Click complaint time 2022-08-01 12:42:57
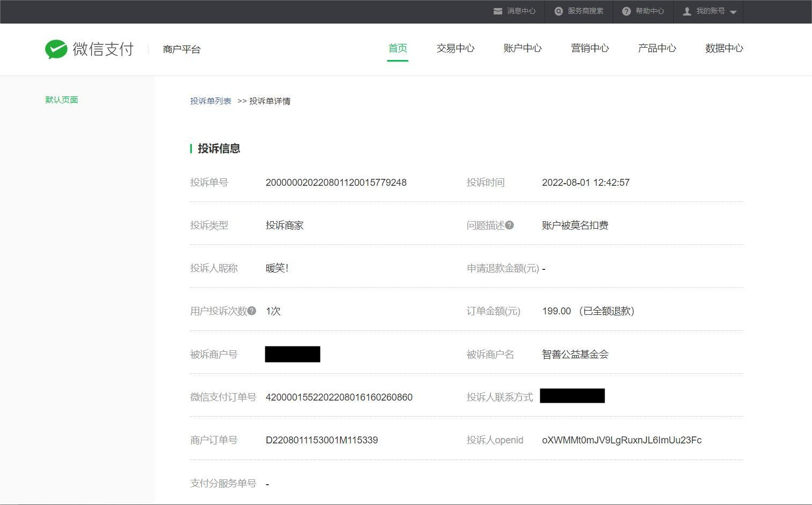812x505 pixels. [586, 183]
